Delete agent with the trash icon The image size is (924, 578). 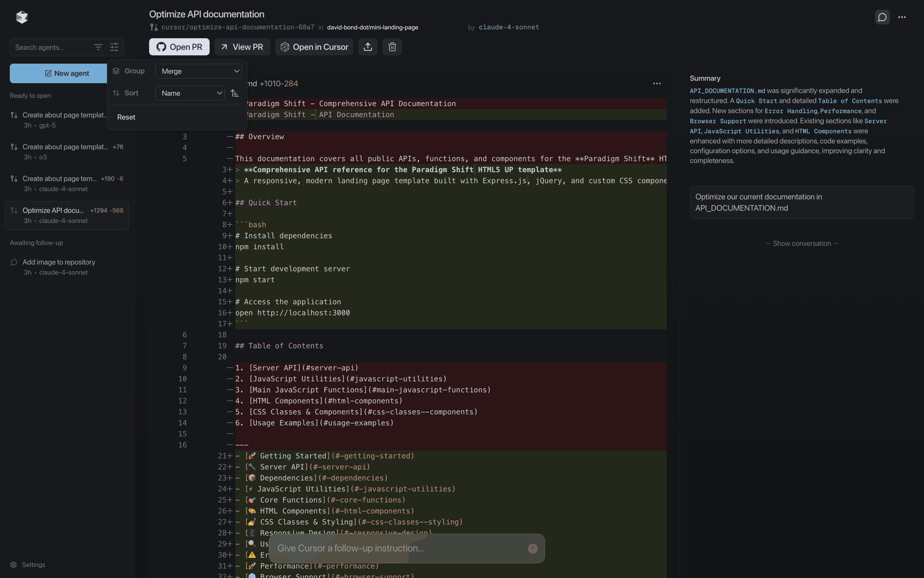tap(392, 47)
